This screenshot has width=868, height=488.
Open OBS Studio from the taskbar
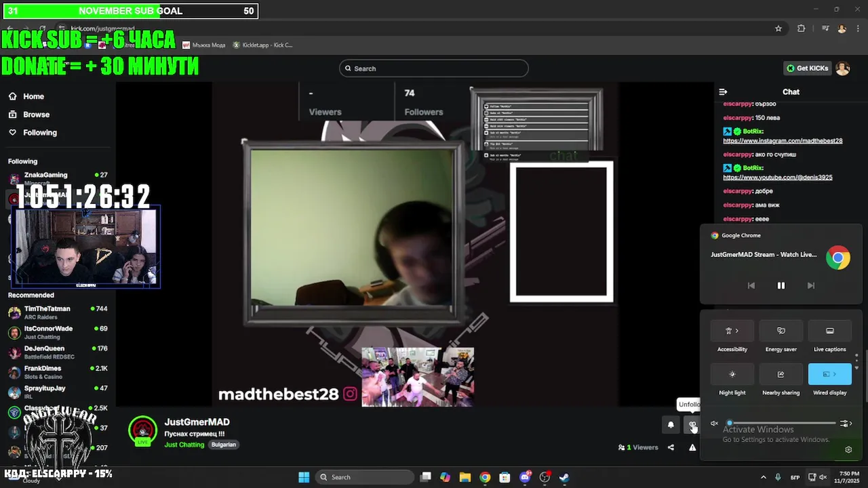click(545, 477)
